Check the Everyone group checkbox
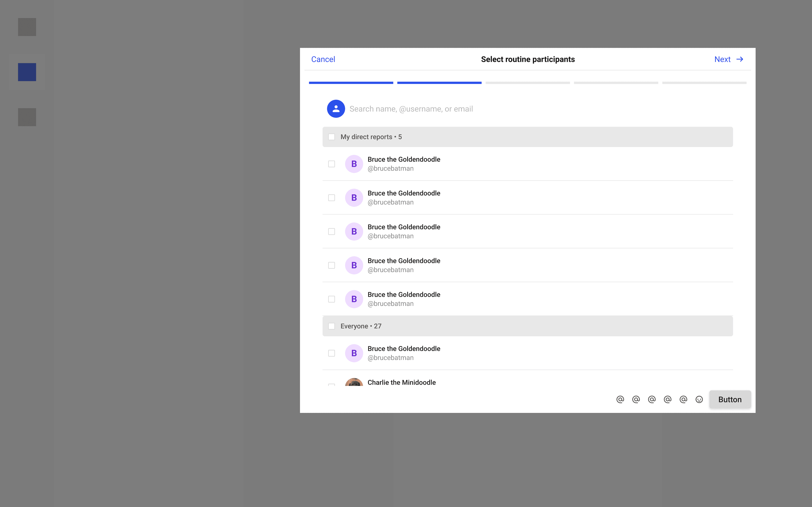Screen dimensions: 812x507 [332, 326]
